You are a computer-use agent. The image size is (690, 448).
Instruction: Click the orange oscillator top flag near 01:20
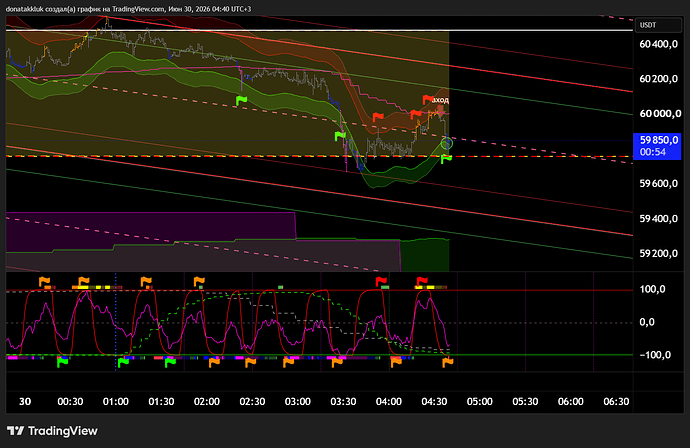(x=146, y=281)
